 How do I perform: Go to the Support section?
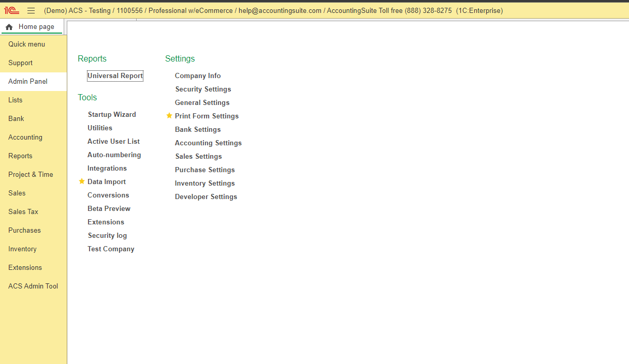pyautogui.click(x=34, y=63)
